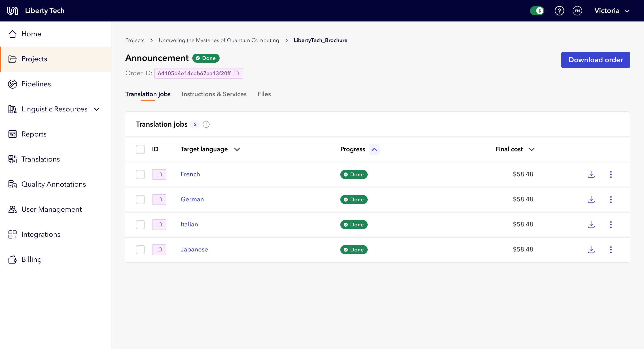Open Instructions & Services tab
The image size is (644, 349).
point(214,94)
